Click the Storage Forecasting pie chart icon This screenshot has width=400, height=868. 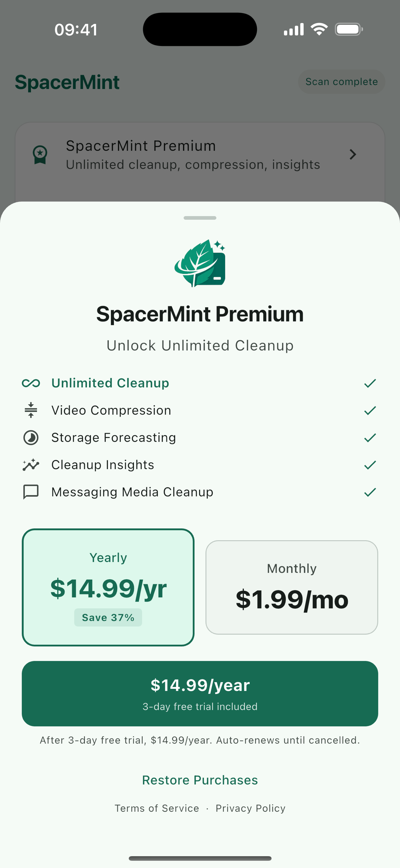(30, 437)
